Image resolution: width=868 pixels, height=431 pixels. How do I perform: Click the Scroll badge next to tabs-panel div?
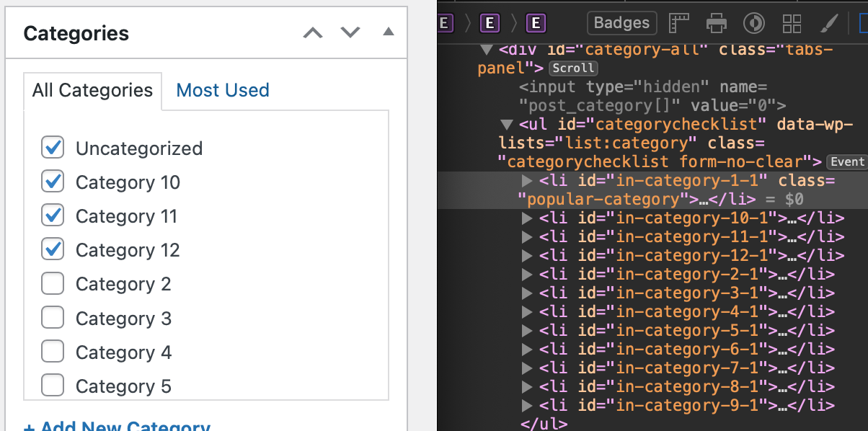tap(573, 68)
